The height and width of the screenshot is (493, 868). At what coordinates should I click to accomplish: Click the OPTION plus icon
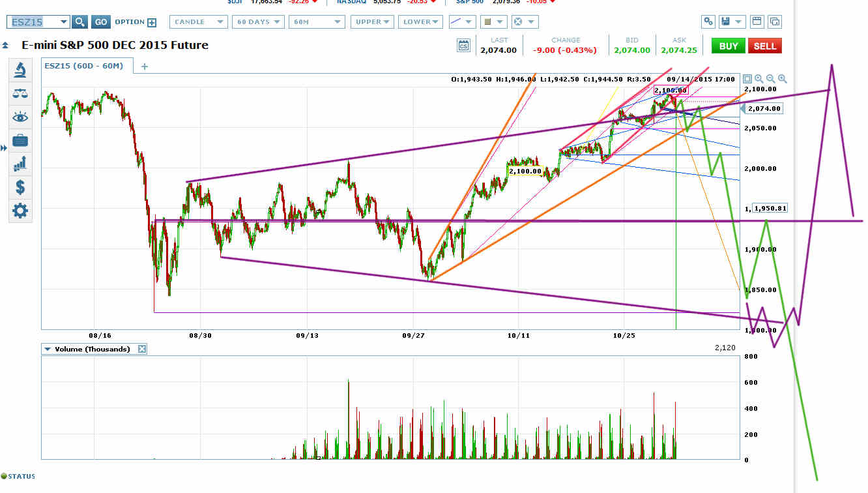click(152, 22)
